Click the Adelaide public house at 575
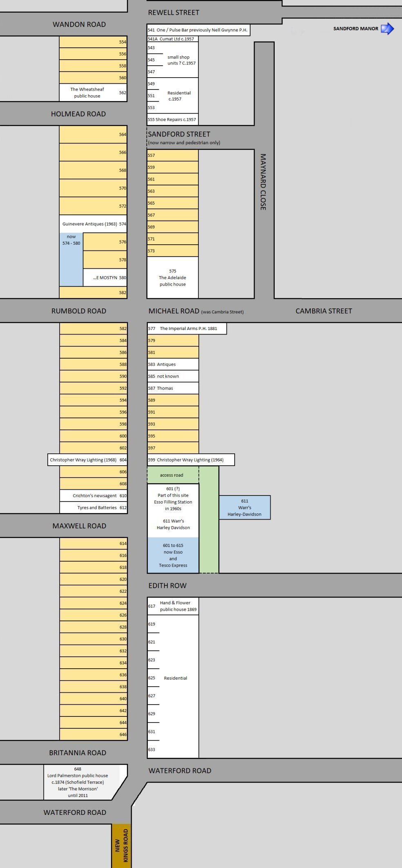402x868 pixels. click(173, 277)
